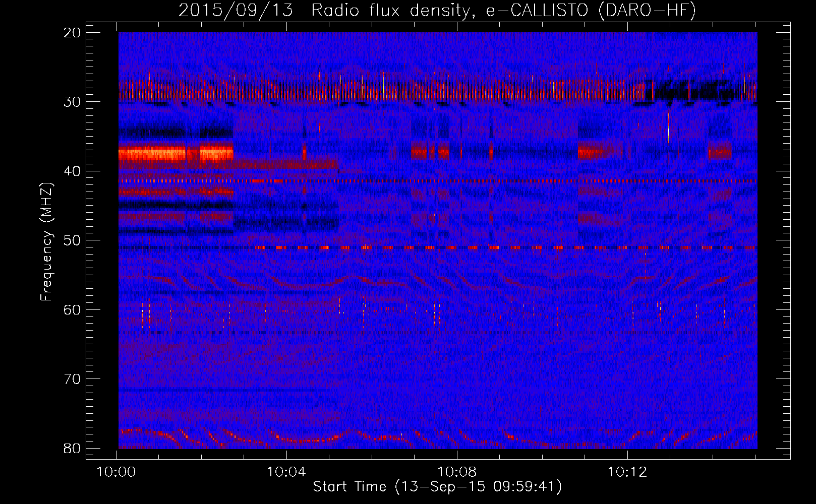The image size is (816, 504).
Task: Click the 10:00 time tick label
Action: pos(116,472)
